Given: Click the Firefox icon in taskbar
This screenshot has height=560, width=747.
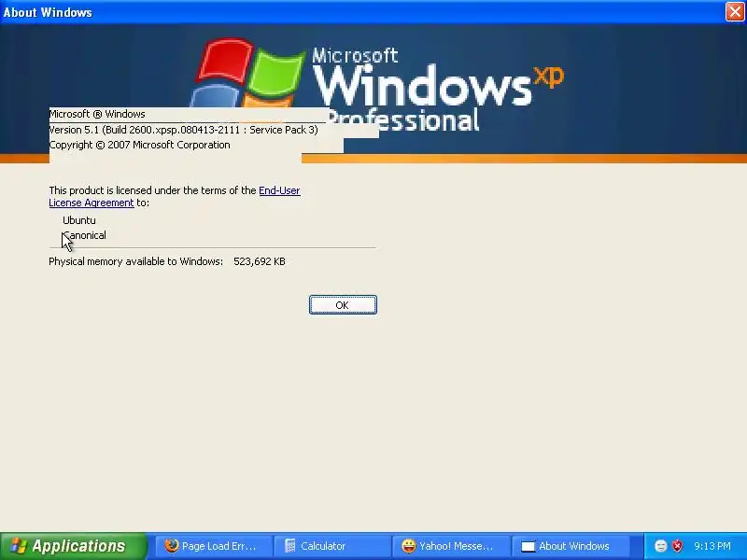Looking at the screenshot, I should (171, 546).
